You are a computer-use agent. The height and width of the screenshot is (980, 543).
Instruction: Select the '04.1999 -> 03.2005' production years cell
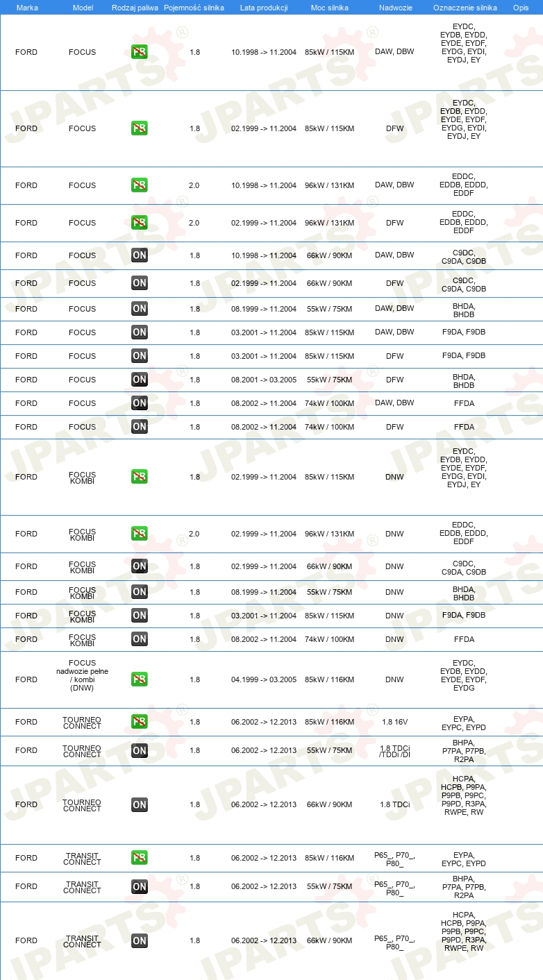264,679
